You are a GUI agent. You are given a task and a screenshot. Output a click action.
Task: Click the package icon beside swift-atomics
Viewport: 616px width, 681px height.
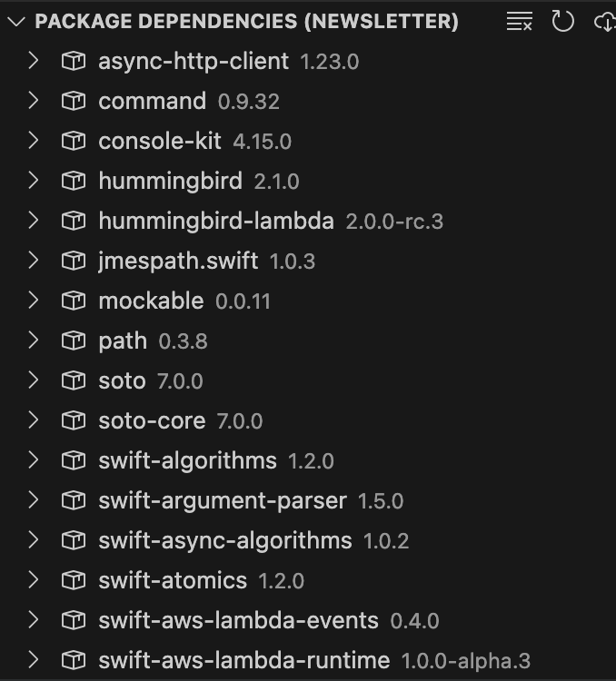[x=73, y=580]
